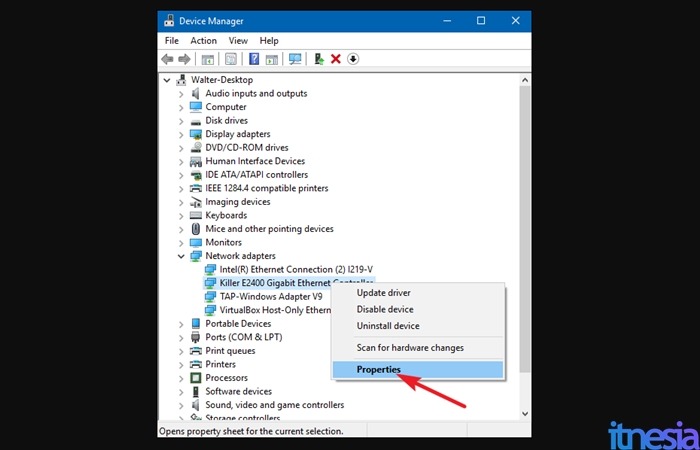Click the Disk drives icon

click(x=196, y=121)
